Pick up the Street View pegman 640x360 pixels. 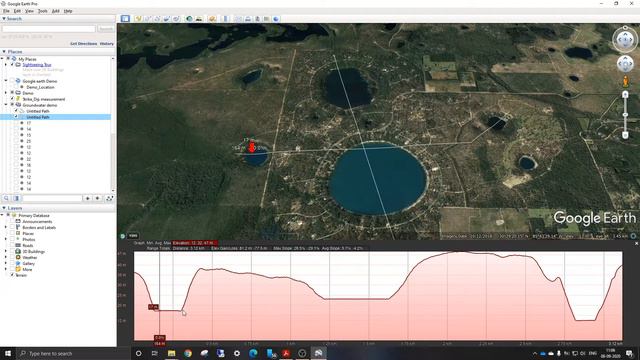(x=625, y=81)
